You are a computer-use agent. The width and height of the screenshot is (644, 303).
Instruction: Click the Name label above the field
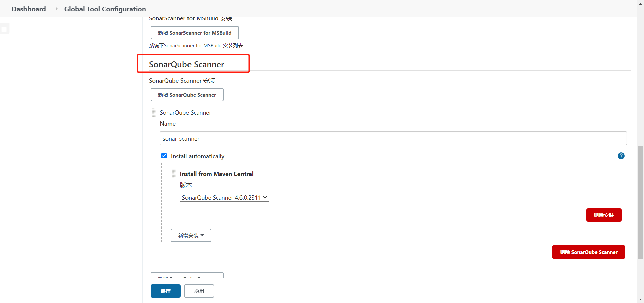[168, 124]
